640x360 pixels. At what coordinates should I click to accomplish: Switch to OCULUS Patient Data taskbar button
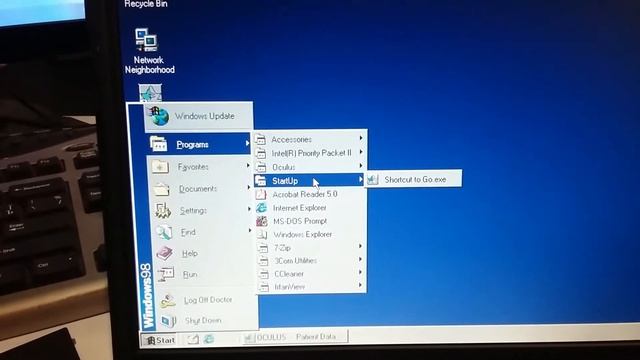pyautogui.click(x=295, y=337)
